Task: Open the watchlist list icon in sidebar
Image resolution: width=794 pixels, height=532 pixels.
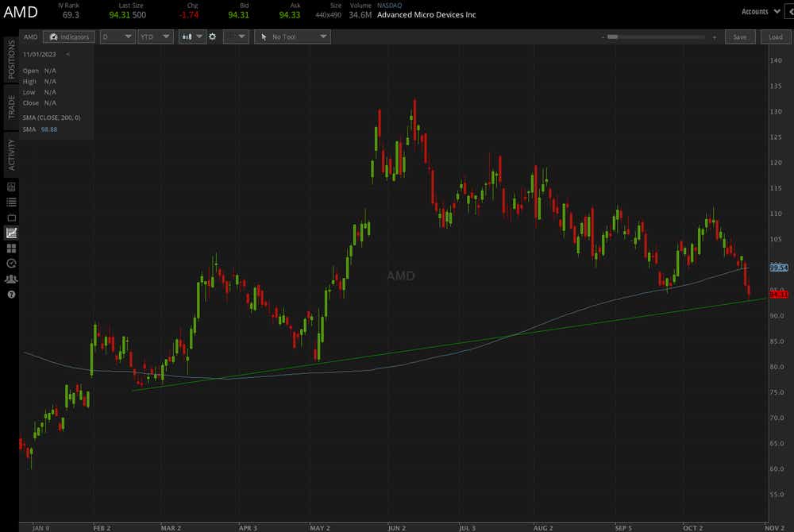Action: [x=11, y=202]
